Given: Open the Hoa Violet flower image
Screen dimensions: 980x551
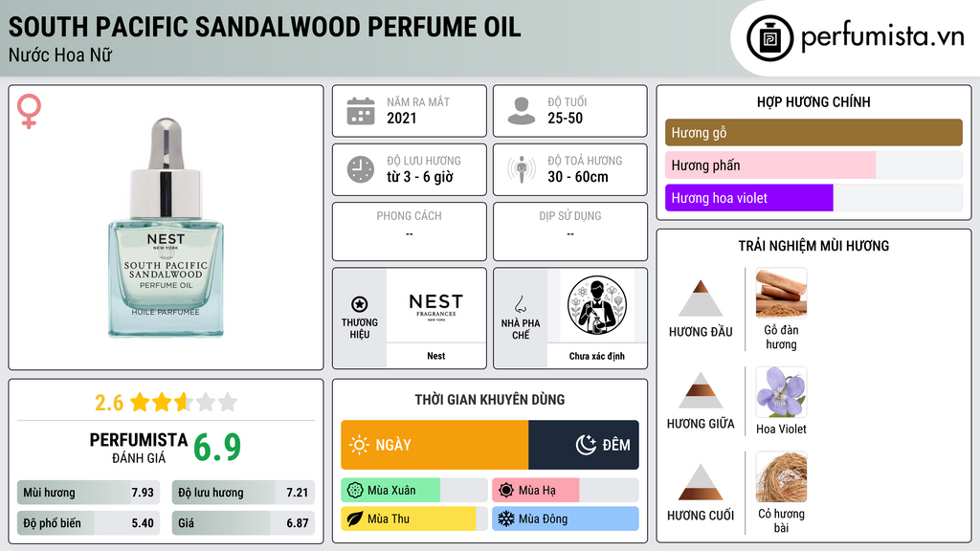Looking at the screenshot, I should pyautogui.click(x=781, y=391).
